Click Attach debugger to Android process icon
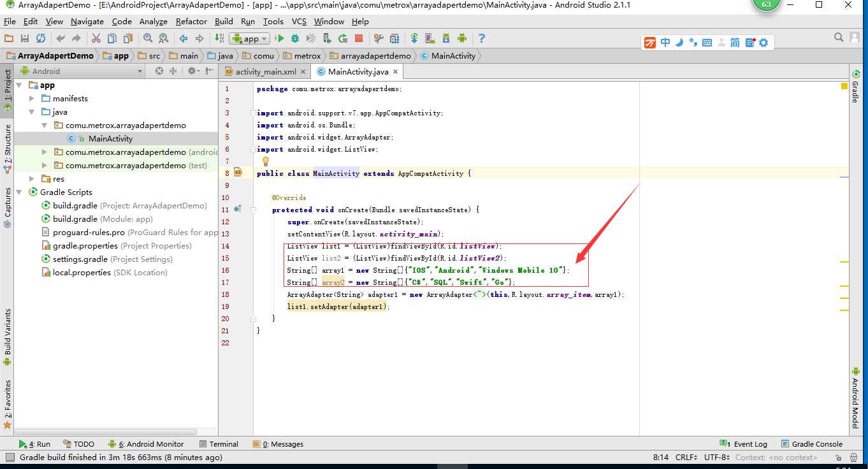Screen dimensions: 868x469 coord(328,38)
